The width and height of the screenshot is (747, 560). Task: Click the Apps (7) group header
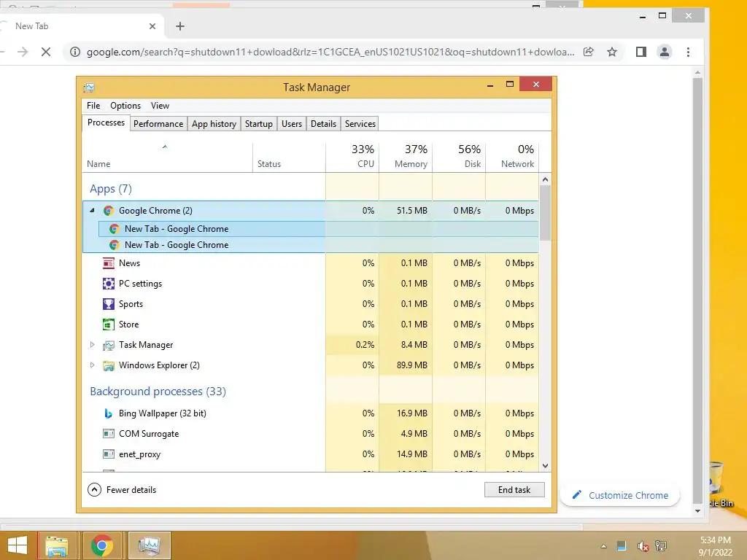coord(111,189)
